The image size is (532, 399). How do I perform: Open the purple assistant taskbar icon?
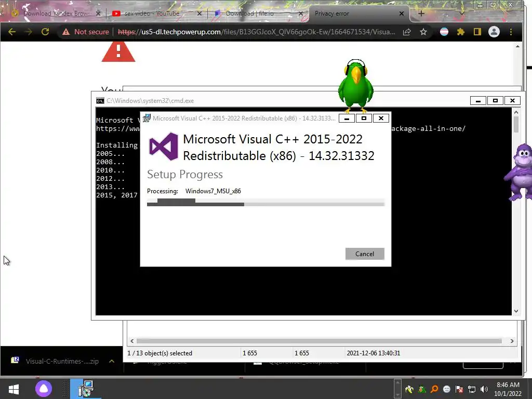pyautogui.click(x=44, y=389)
